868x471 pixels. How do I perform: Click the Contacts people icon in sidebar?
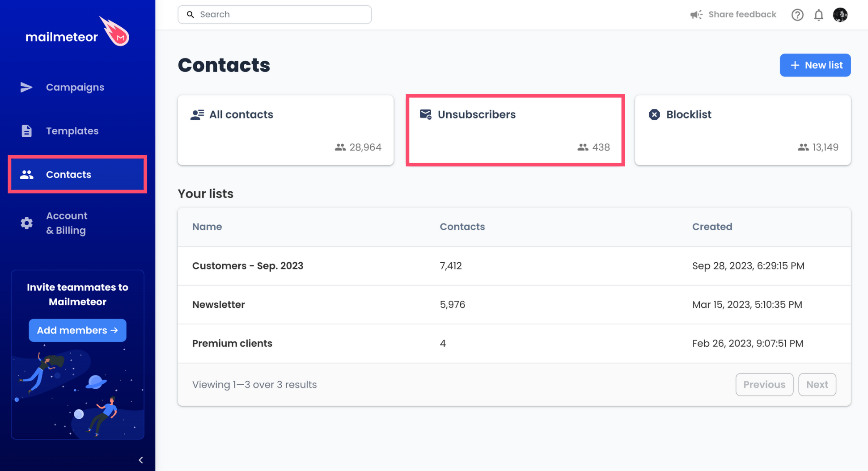pyautogui.click(x=26, y=174)
